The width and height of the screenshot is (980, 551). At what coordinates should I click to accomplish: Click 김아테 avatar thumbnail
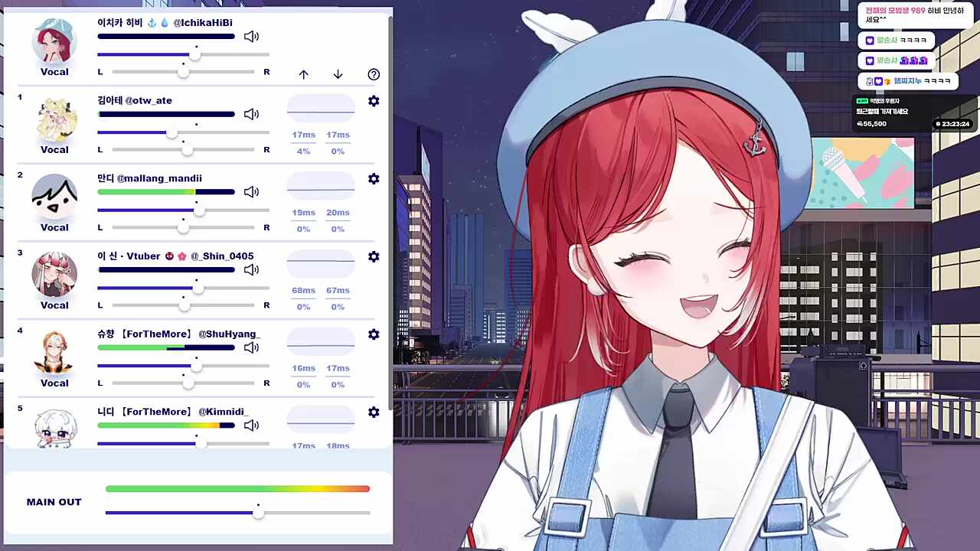pyautogui.click(x=54, y=119)
